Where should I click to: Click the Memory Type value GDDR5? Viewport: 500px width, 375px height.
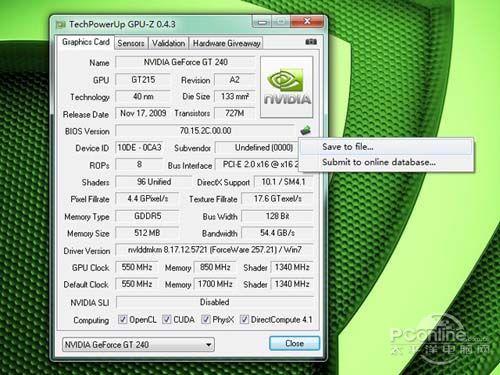(147, 216)
